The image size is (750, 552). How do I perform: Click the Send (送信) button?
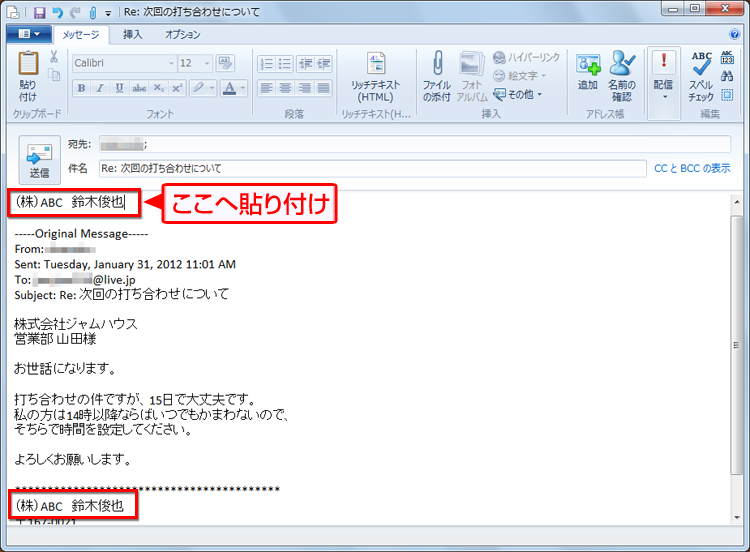39,160
